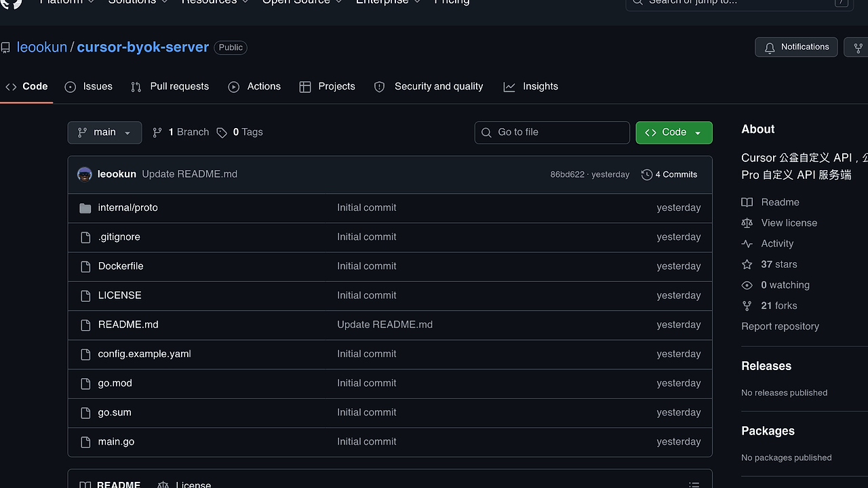
Task: View the 37 stars link
Action: pos(770,264)
